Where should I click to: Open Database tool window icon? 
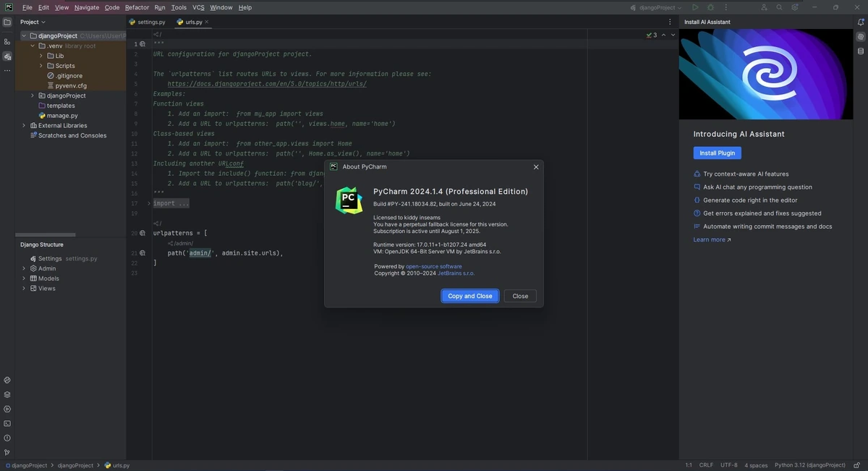[860, 51]
